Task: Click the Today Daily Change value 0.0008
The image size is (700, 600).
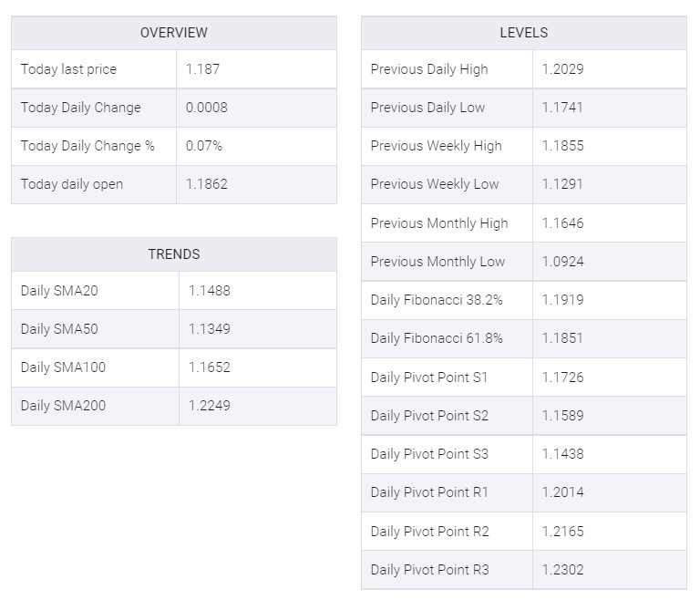Action: [207, 108]
